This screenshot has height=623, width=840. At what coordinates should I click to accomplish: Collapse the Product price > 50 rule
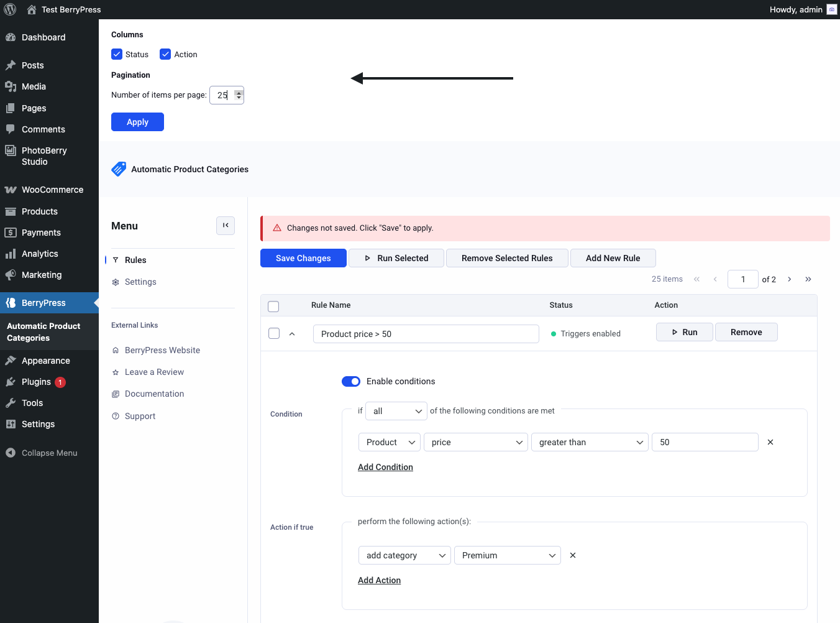tap(292, 334)
